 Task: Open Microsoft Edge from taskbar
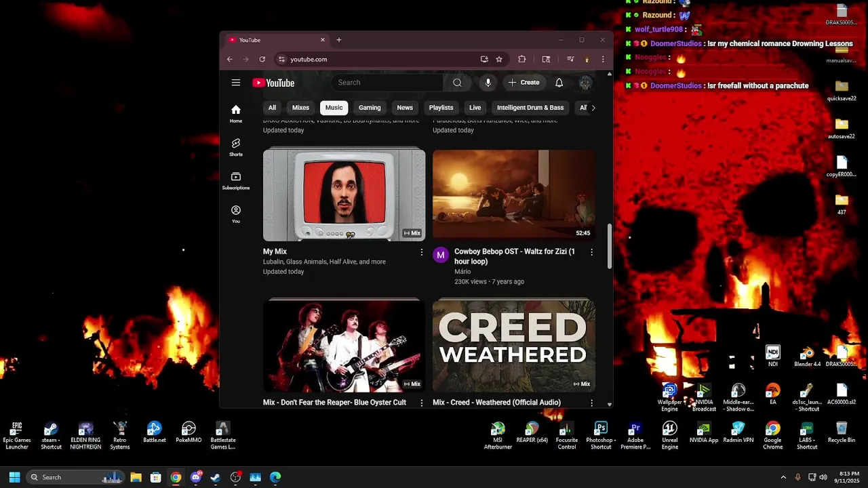pos(275,477)
